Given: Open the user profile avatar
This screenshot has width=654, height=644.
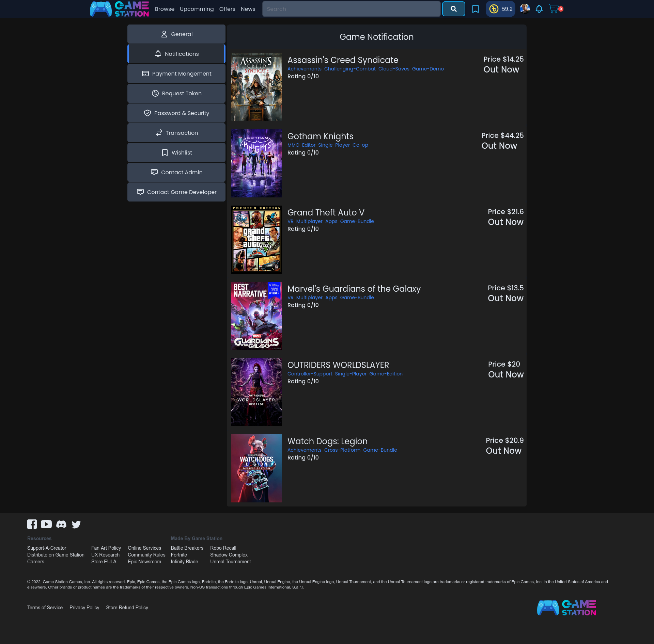Looking at the screenshot, I should (525, 9).
